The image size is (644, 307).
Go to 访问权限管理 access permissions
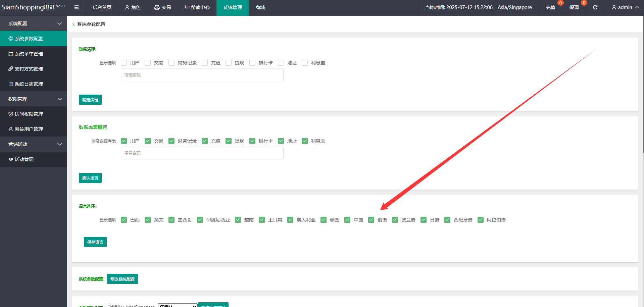click(x=29, y=114)
